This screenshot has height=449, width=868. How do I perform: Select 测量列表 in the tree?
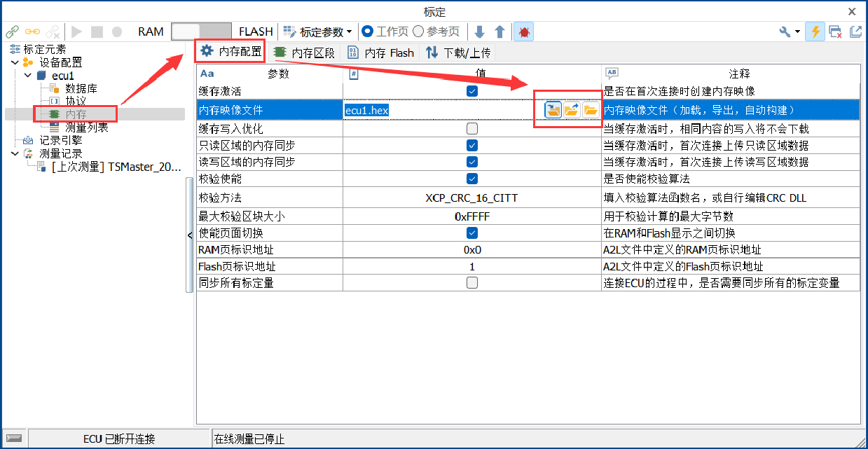[x=87, y=127]
